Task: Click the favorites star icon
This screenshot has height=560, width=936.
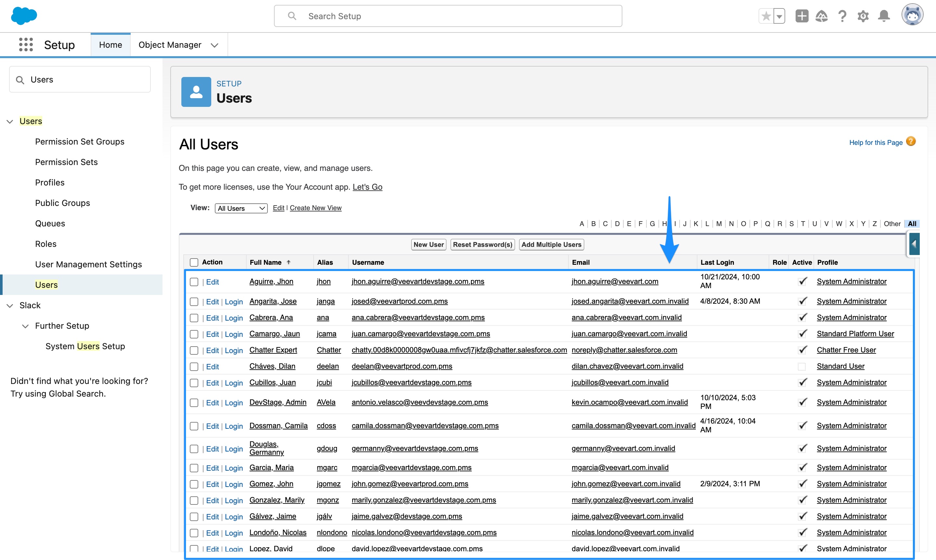Action: tap(766, 16)
